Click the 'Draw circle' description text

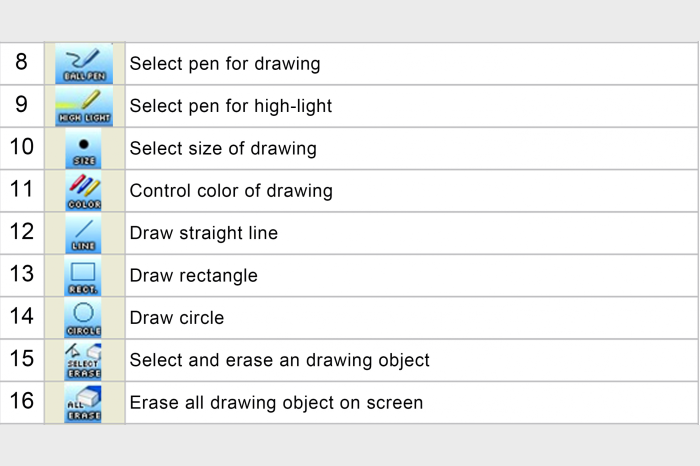point(177,318)
